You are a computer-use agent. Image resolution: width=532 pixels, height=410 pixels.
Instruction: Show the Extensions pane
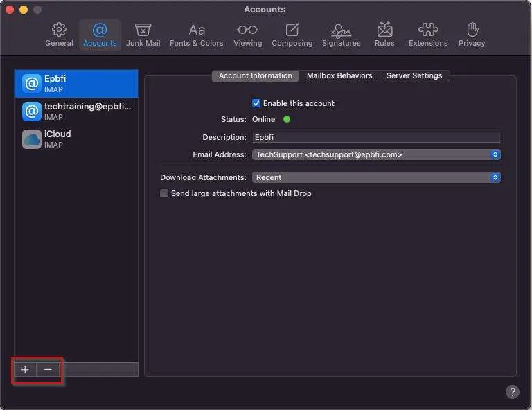click(x=428, y=35)
